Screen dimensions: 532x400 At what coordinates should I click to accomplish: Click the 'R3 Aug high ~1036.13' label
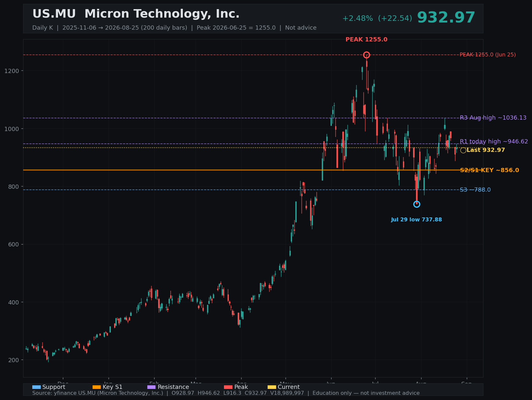(x=493, y=118)
